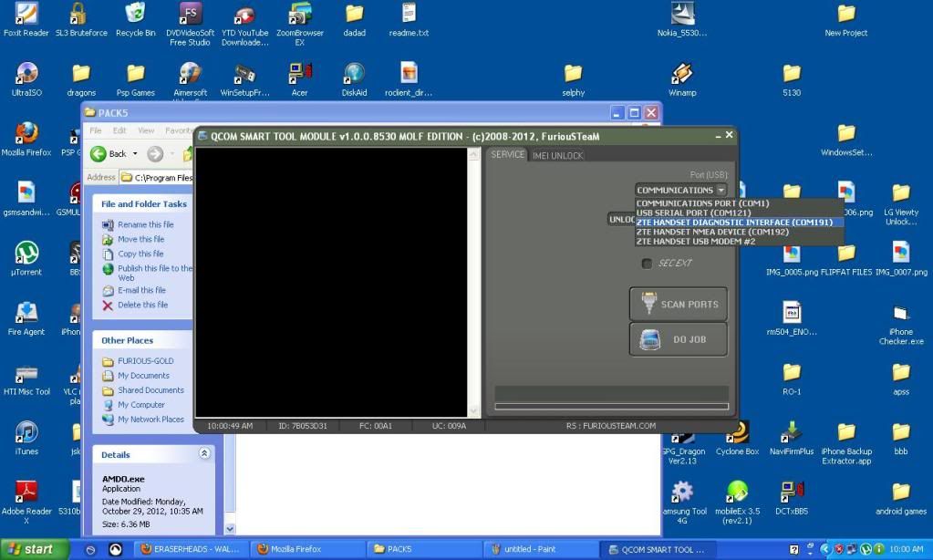Image resolution: width=933 pixels, height=560 pixels.
Task: Click the Delete this file red X
Action: tap(109, 306)
